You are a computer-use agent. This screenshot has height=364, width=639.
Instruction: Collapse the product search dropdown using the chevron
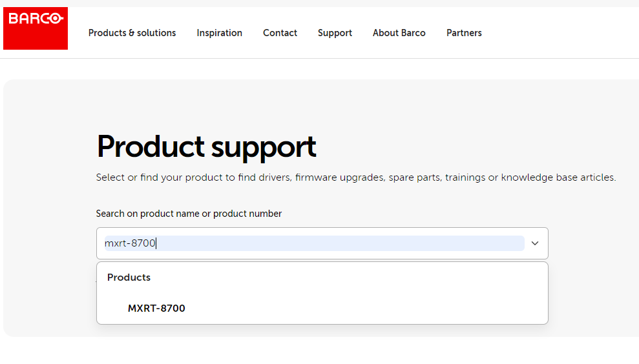point(534,243)
